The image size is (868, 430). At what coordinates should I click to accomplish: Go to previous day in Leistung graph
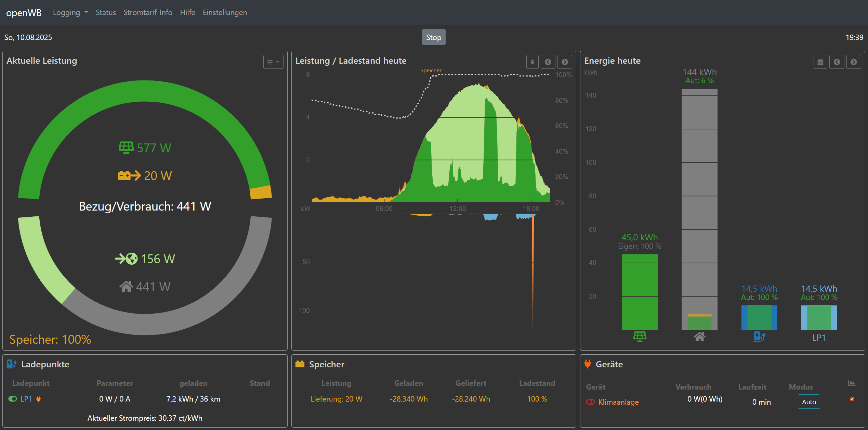(548, 62)
